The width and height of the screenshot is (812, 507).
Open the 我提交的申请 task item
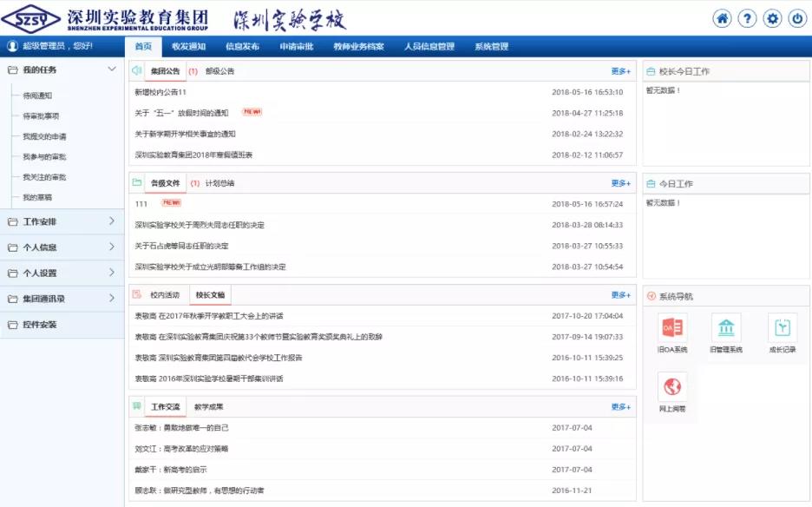[44, 137]
